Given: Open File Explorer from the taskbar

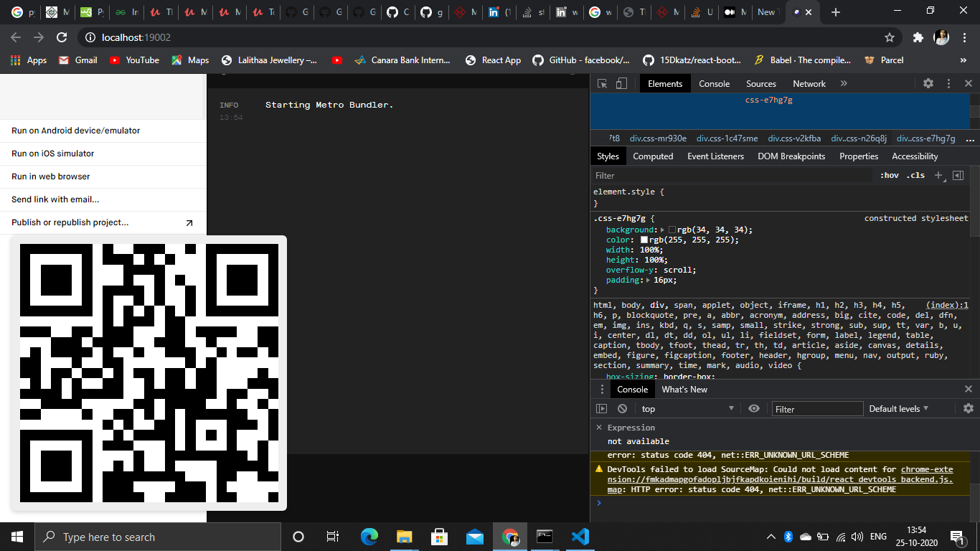Looking at the screenshot, I should click(x=405, y=537).
